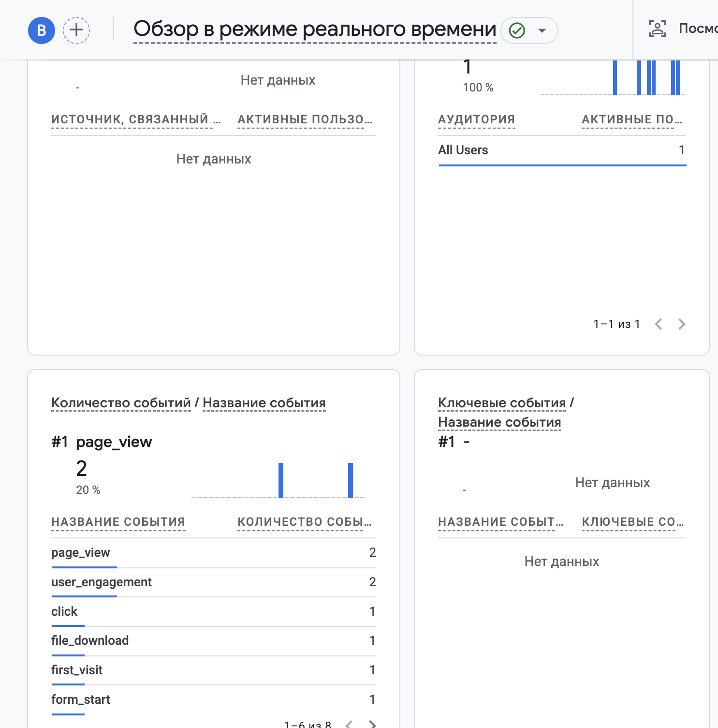This screenshot has height=728, width=718.
Task: Click 'НАЗВАНИЕ СОБЫТ…' header in key events card
Action: coord(501,522)
